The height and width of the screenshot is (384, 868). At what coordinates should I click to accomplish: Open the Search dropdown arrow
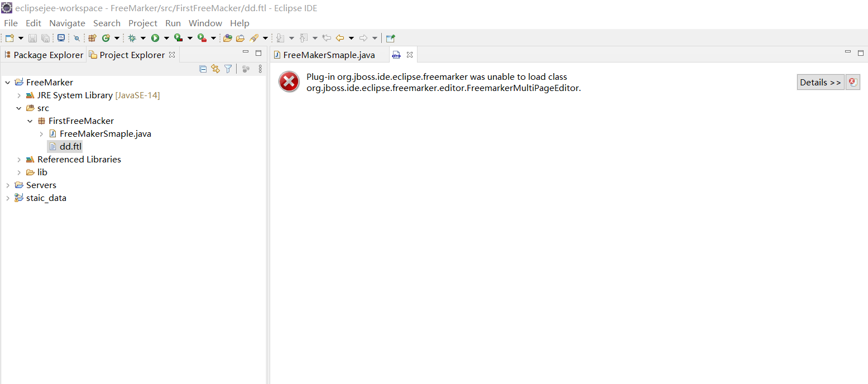click(x=265, y=38)
